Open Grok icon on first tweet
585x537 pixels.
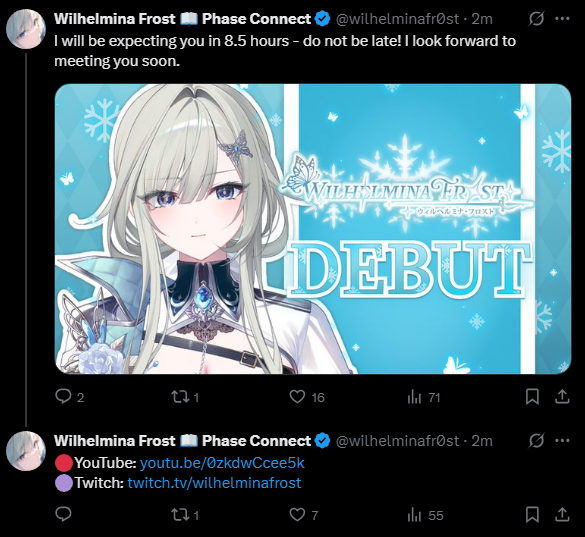536,19
